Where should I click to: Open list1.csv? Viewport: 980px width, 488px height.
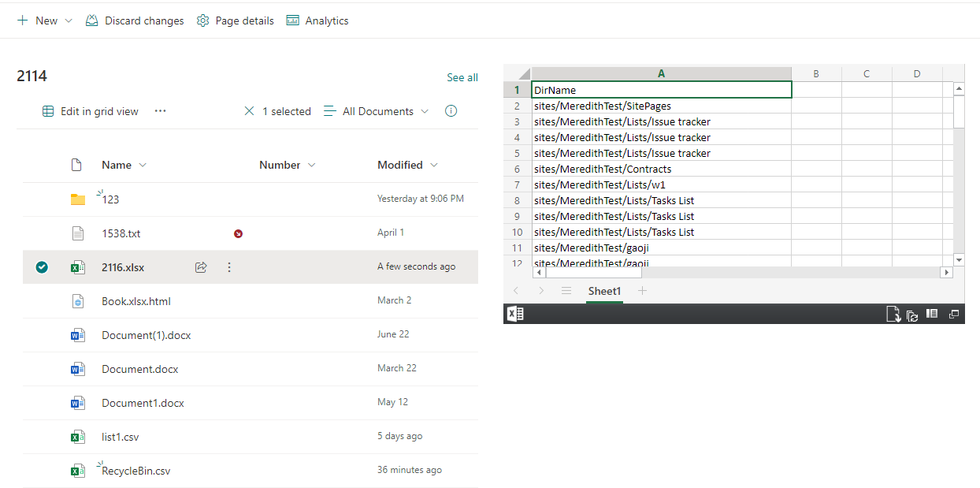tap(120, 437)
